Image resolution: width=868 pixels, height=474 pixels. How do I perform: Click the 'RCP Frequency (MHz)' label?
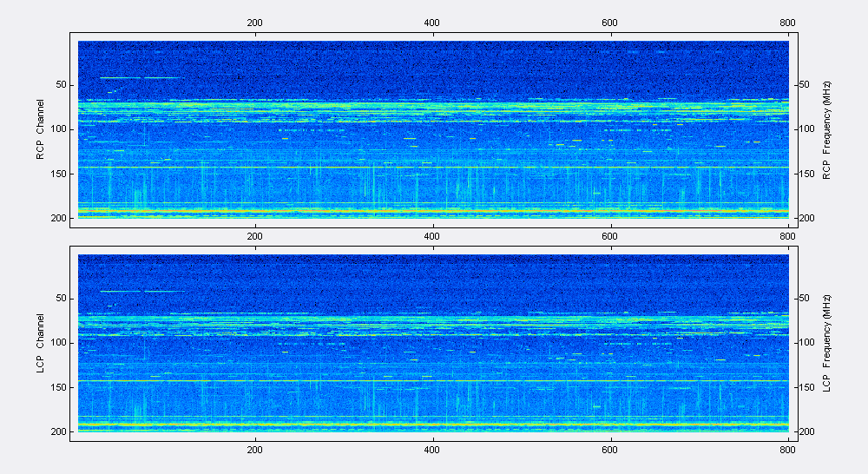tap(826, 130)
